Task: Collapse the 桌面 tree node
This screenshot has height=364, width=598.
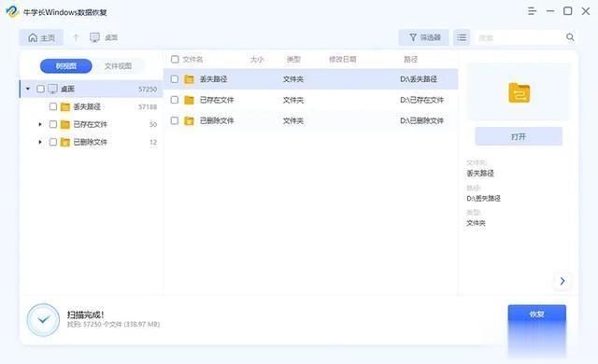Action: [28, 89]
